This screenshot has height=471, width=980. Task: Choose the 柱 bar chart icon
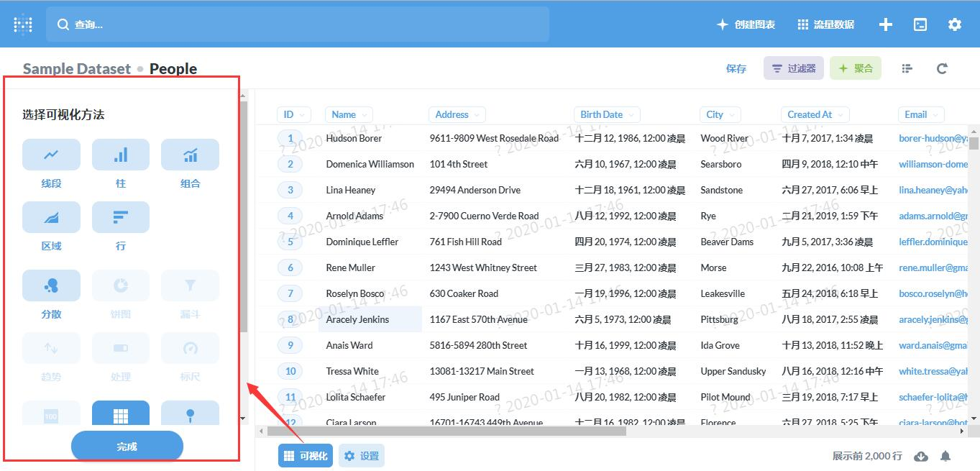(x=121, y=155)
